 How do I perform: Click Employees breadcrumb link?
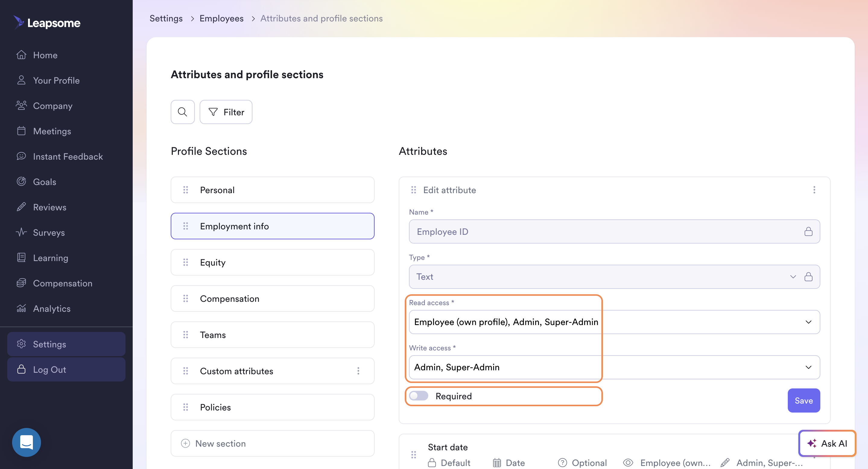point(221,18)
